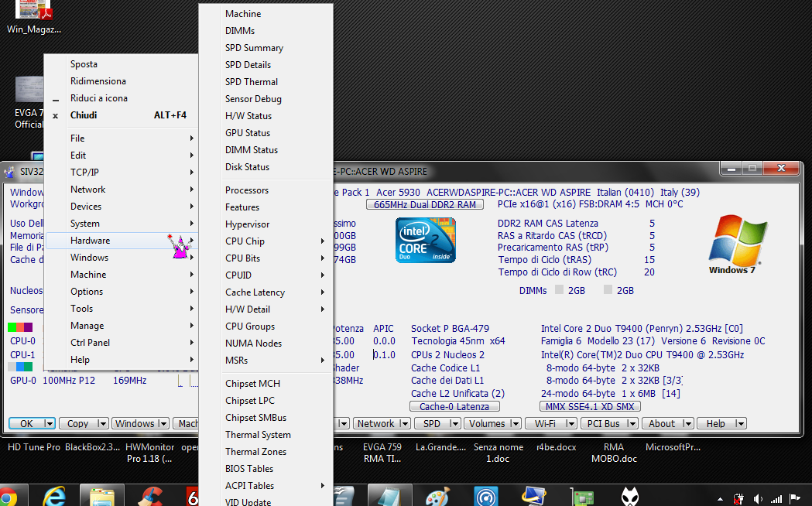Launch CCleaner from the taskbar
The width and height of the screenshot is (812, 506).
pos(151,497)
